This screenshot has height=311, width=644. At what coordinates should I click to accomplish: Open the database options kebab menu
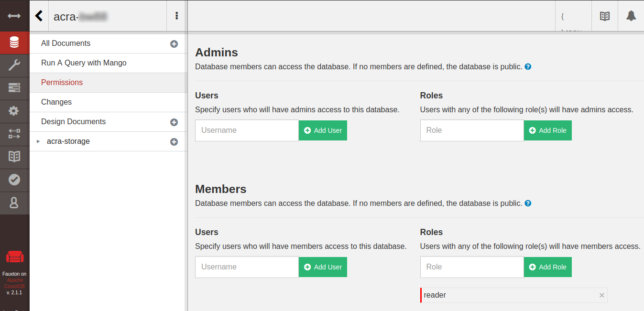click(x=176, y=16)
